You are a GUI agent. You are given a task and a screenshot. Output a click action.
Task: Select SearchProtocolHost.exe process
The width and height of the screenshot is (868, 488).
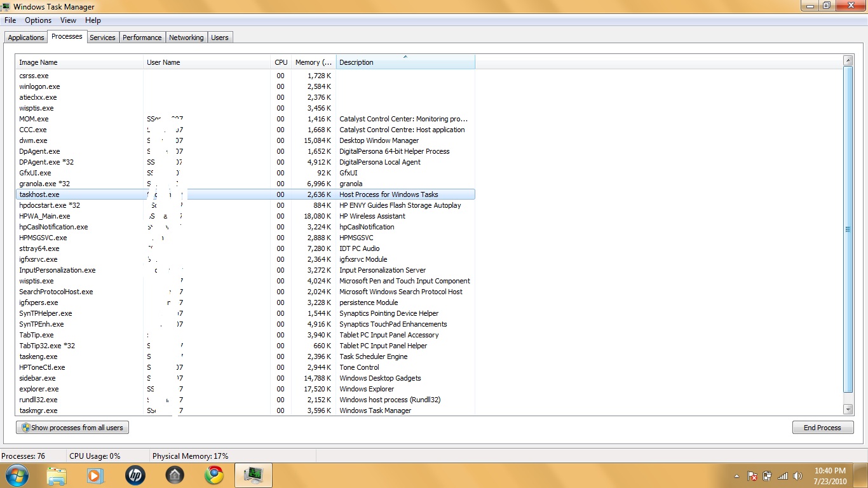click(x=245, y=292)
